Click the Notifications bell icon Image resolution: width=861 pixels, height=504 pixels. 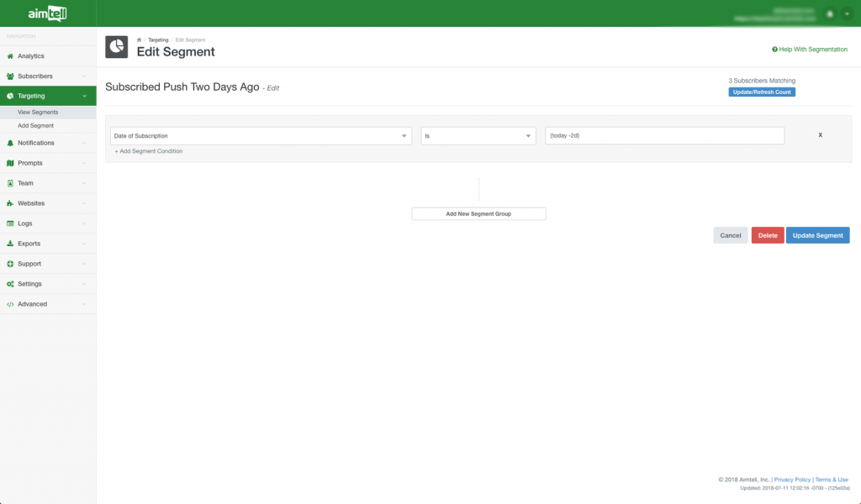[x=10, y=143]
